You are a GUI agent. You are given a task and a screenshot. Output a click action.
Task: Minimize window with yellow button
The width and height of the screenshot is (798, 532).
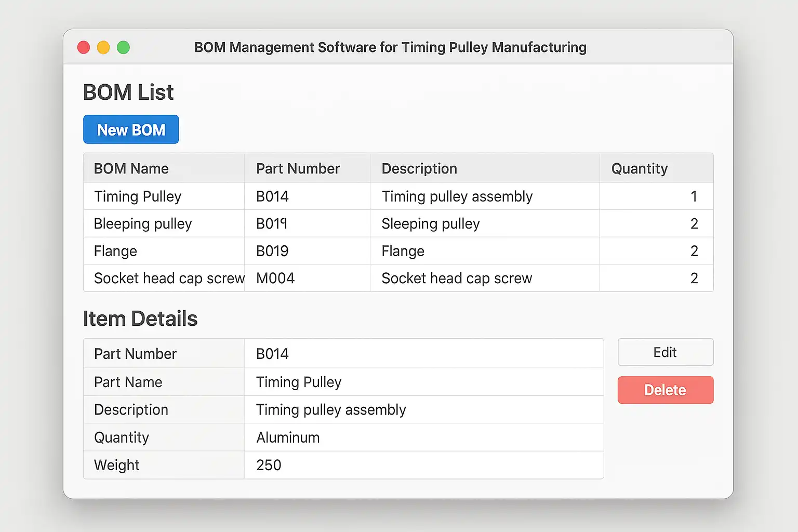coord(103,48)
